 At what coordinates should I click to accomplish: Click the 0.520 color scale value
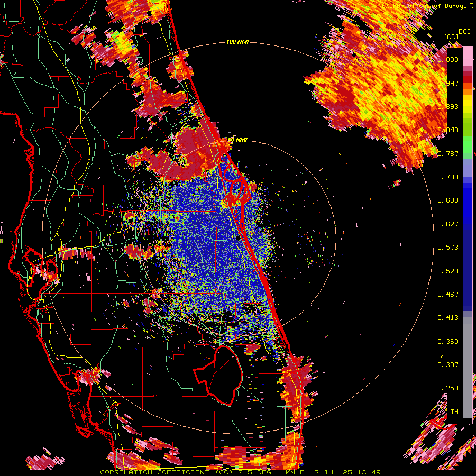tap(448, 271)
